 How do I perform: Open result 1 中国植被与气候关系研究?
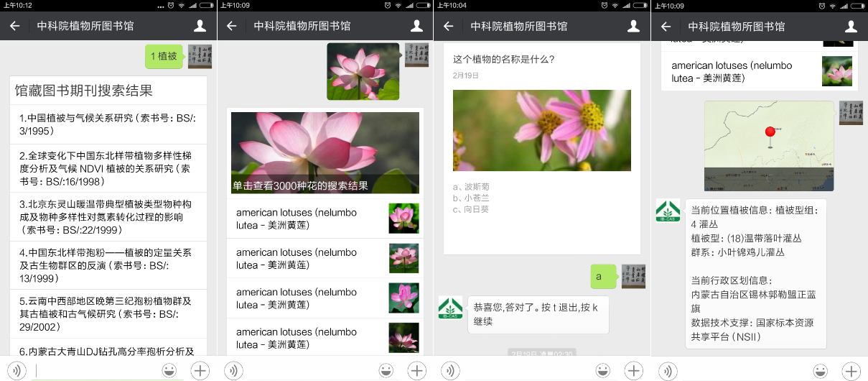coord(108,124)
